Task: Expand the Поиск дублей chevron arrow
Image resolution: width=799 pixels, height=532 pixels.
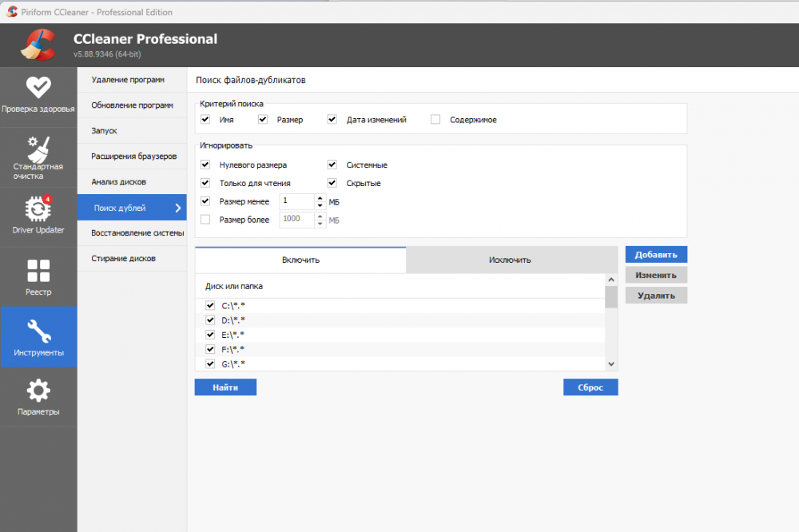Action: pos(178,208)
